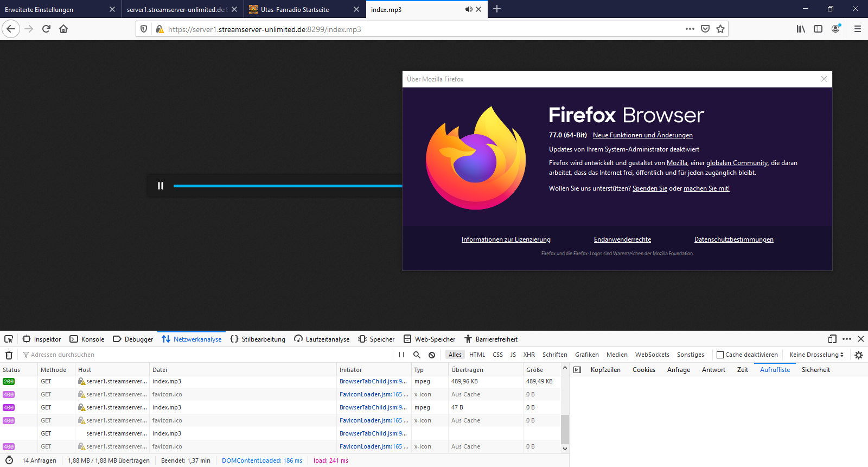Open the Firefox hamburger menu
Screen dimensions: 868x467
[858, 29]
